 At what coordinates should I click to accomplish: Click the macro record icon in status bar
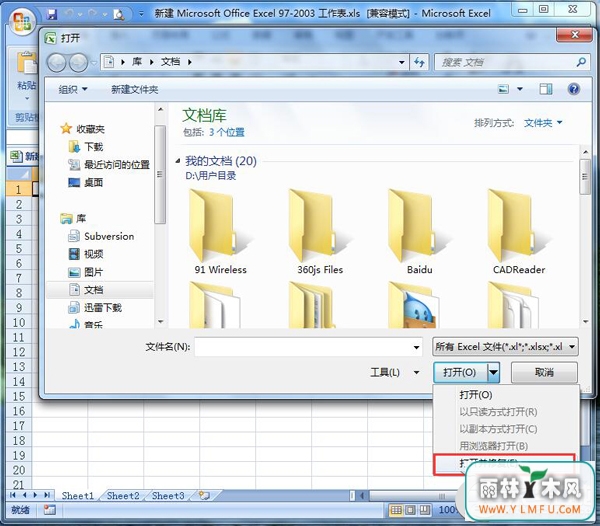[x=49, y=510]
